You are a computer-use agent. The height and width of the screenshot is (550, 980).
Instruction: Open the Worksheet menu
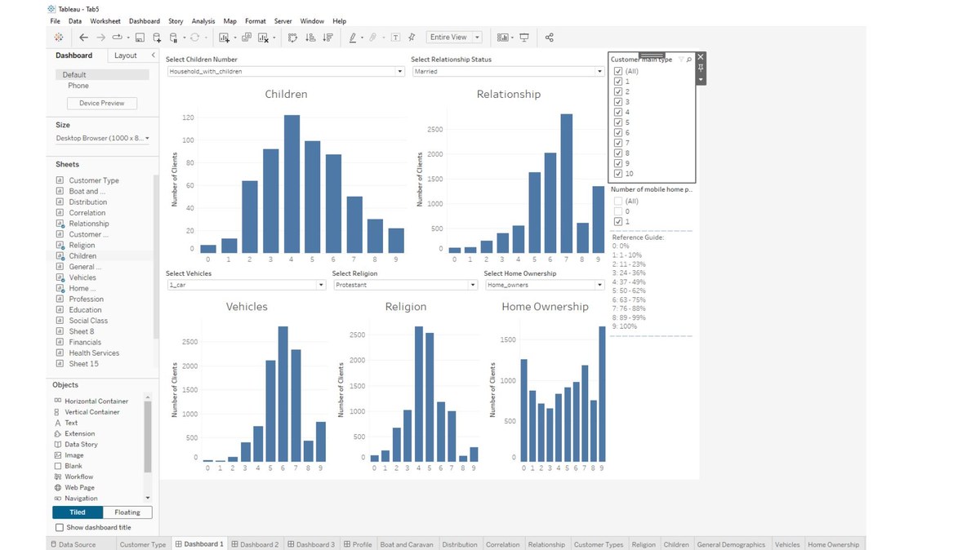click(105, 21)
